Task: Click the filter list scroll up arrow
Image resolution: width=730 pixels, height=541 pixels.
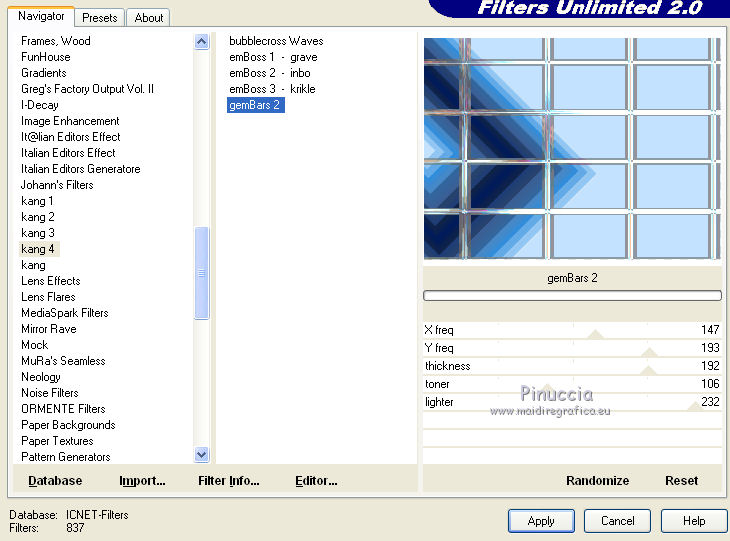Action: click(x=201, y=42)
